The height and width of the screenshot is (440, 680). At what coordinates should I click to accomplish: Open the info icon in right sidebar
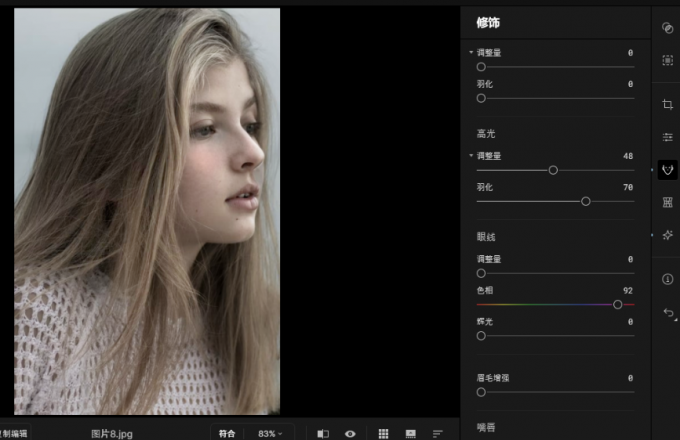tap(667, 279)
